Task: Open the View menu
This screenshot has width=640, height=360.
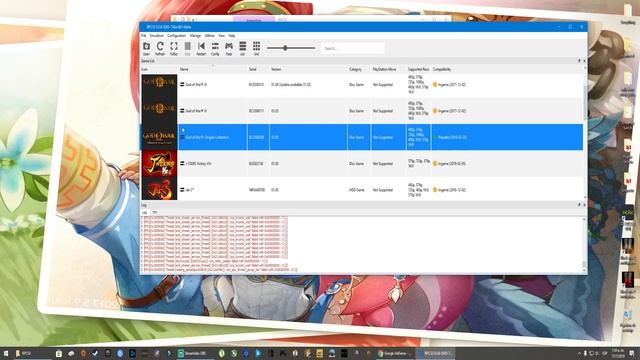Action: [222, 36]
